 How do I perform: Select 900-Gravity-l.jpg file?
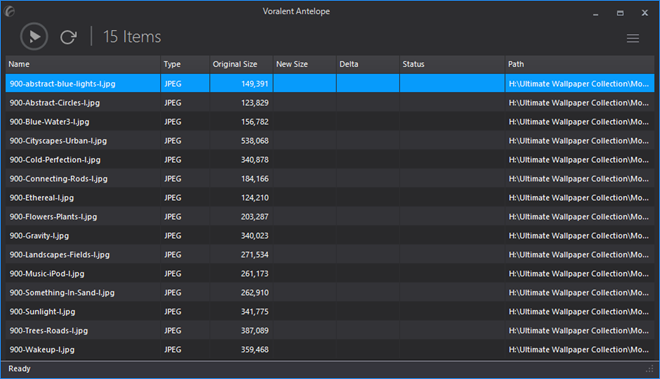39,235
